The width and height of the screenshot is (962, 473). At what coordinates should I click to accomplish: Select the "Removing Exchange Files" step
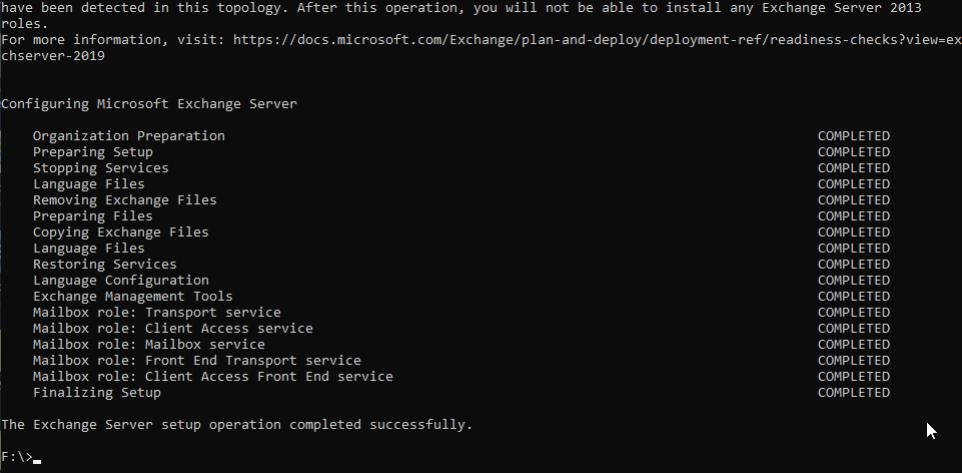tap(124, 200)
